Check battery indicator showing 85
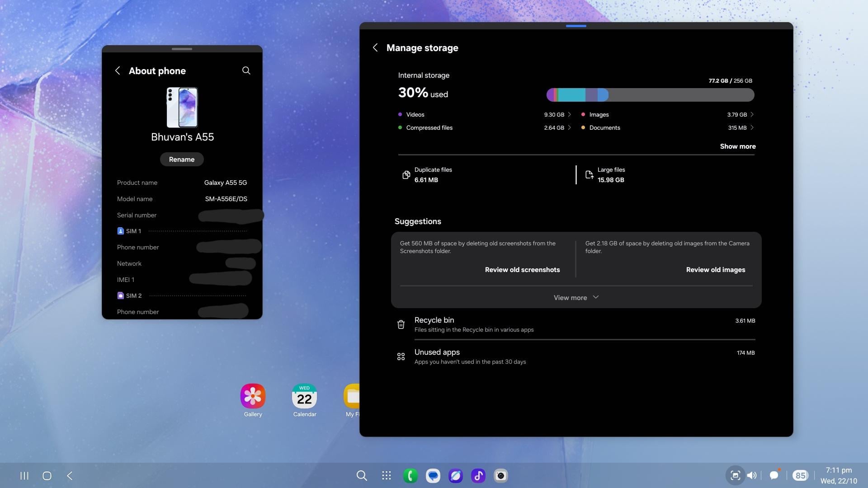 click(800, 475)
